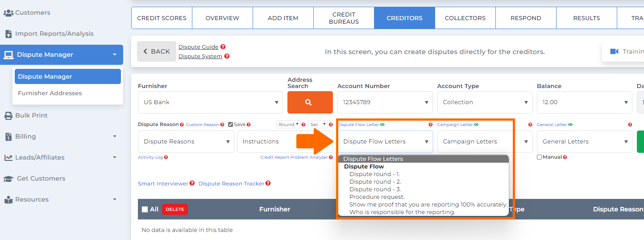Click the Get Customers graduation cap icon
The width and height of the screenshot is (644, 240).
(x=8, y=179)
